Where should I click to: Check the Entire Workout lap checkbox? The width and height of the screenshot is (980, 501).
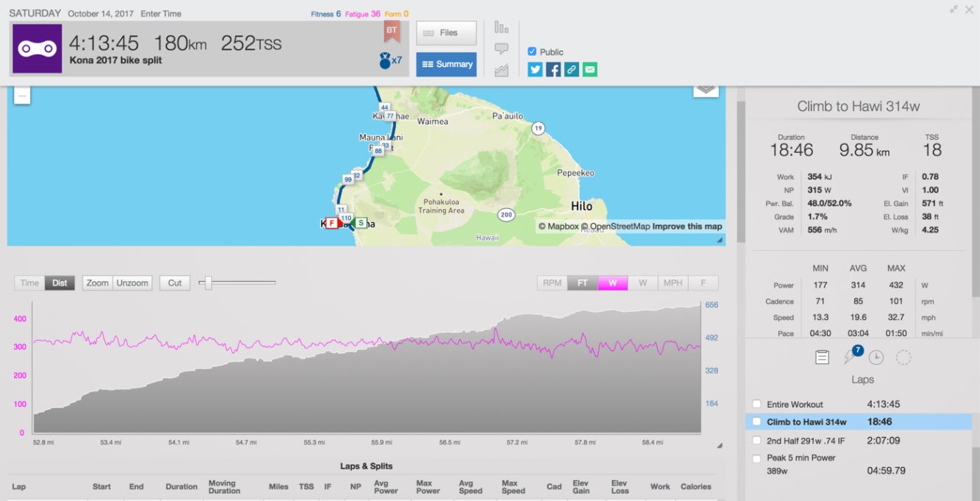click(x=756, y=404)
